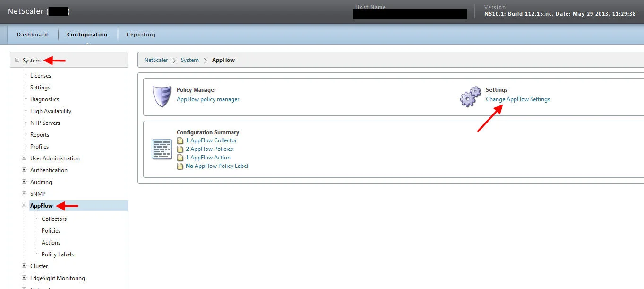This screenshot has width=644, height=289.
Task: Select NTP Servers tree item
Action: click(45, 123)
